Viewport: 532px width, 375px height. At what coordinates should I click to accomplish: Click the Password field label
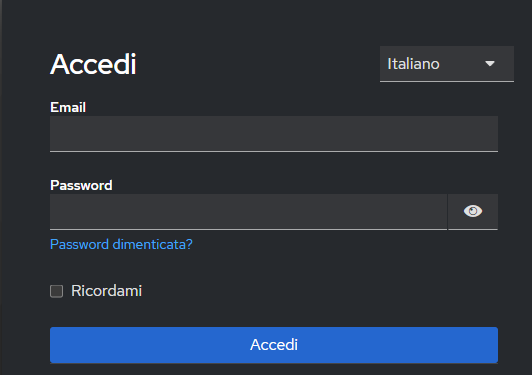pos(81,185)
